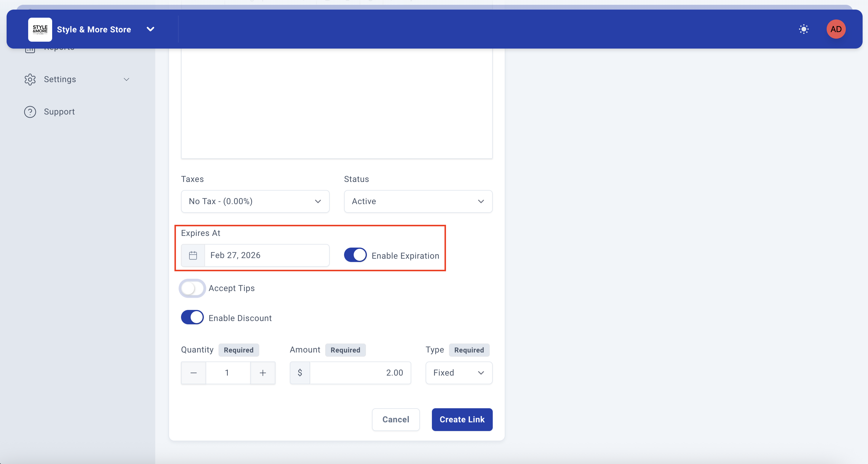Click the Create Link button
Viewport: 868px width, 464px height.
tap(462, 420)
